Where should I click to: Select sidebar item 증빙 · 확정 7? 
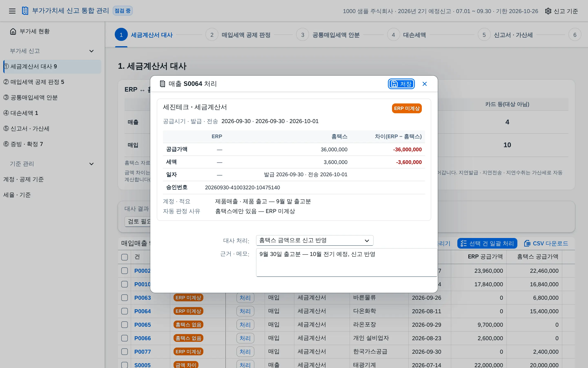pyautogui.click(x=52, y=144)
